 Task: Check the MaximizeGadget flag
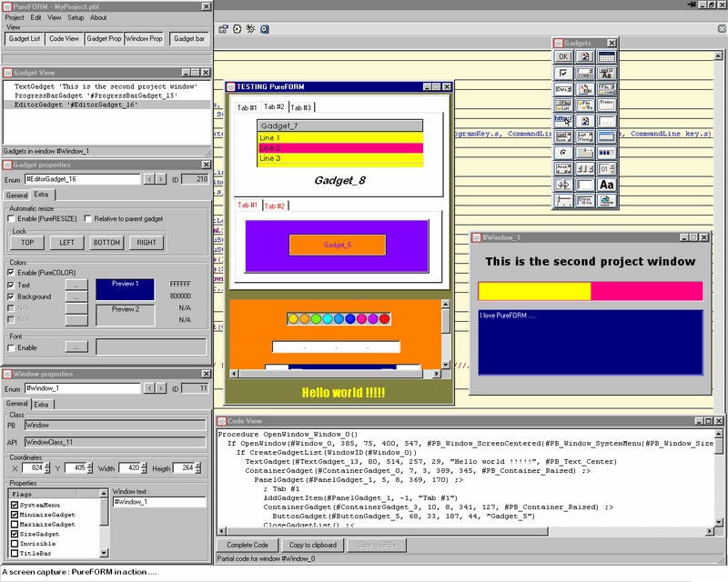coord(15,524)
